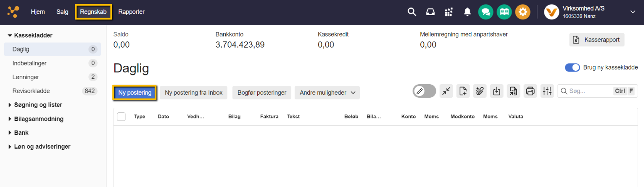Click the printer icon in the toolbar
Image resolution: width=644 pixels, height=187 pixels.
530,91
